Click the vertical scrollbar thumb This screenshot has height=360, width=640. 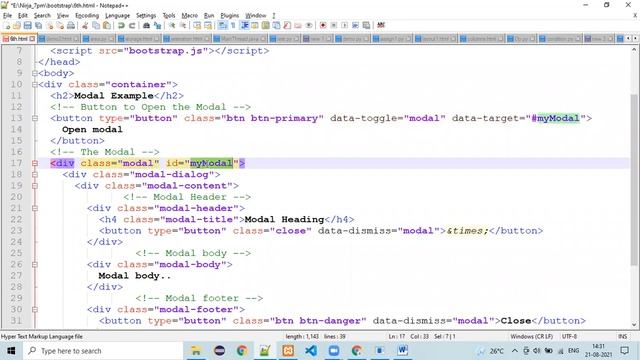coord(634,180)
